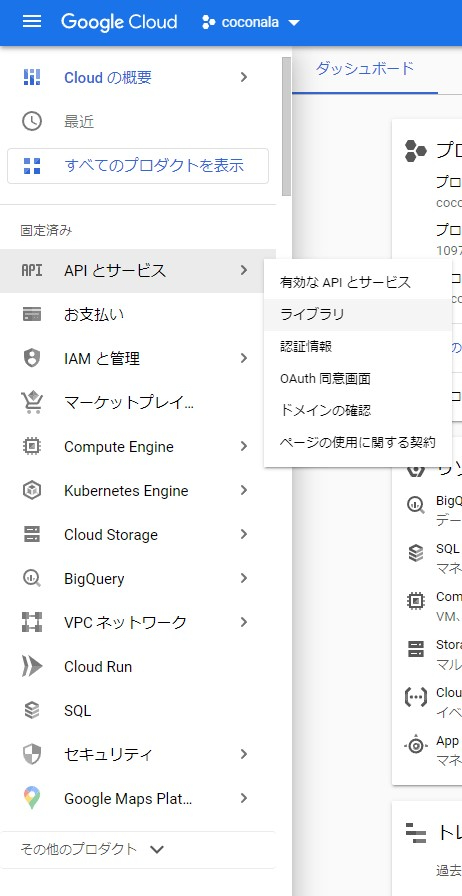The height and width of the screenshot is (896, 462).
Task: Click the セキュリティ shield icon
Action: tap(32, 754)
